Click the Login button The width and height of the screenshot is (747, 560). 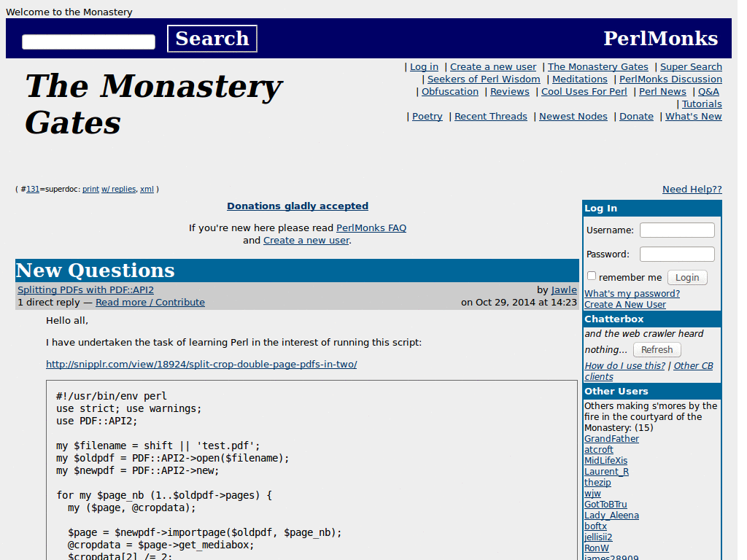click(x=687, y=277)
